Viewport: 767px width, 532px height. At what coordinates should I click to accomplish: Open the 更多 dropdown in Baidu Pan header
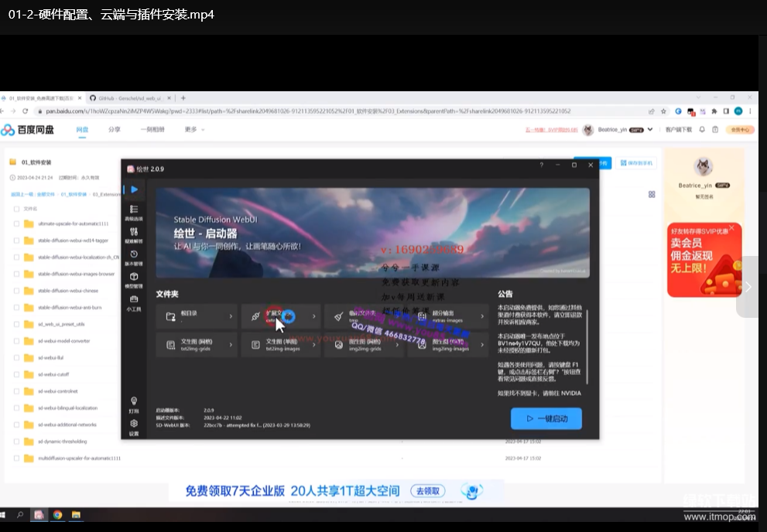(192, 129)
